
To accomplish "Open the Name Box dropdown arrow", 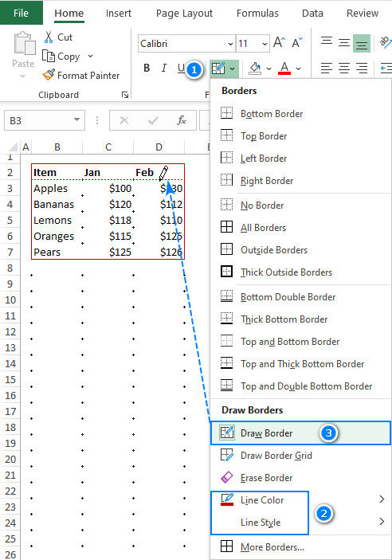I will [x=76, y=120].
